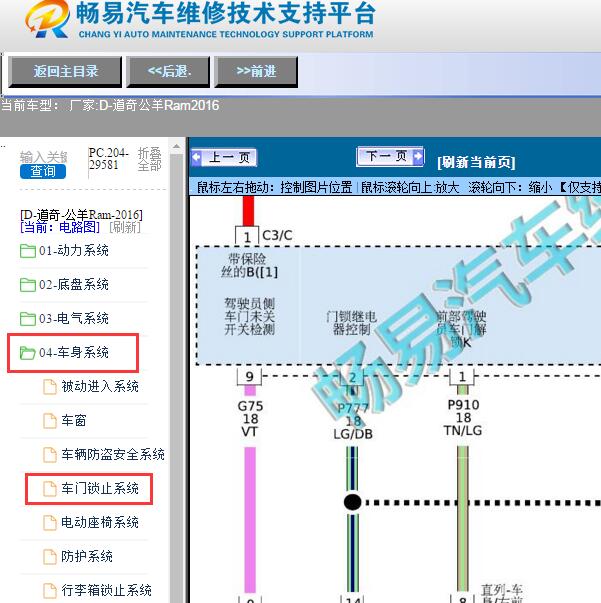Click the 被动进入系统 document icon
This screenshot has width=601, height=603.
point(50,386)
